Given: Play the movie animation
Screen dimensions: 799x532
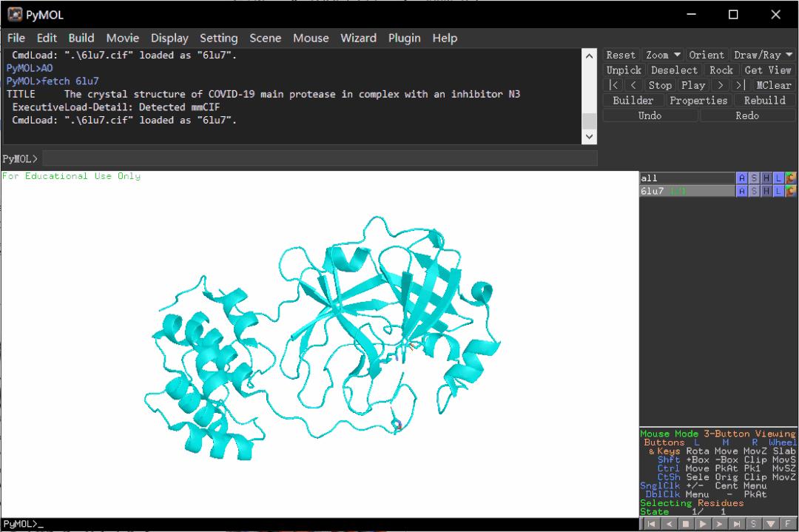Looking at the screenshot, I should click(x=693, y=85).
